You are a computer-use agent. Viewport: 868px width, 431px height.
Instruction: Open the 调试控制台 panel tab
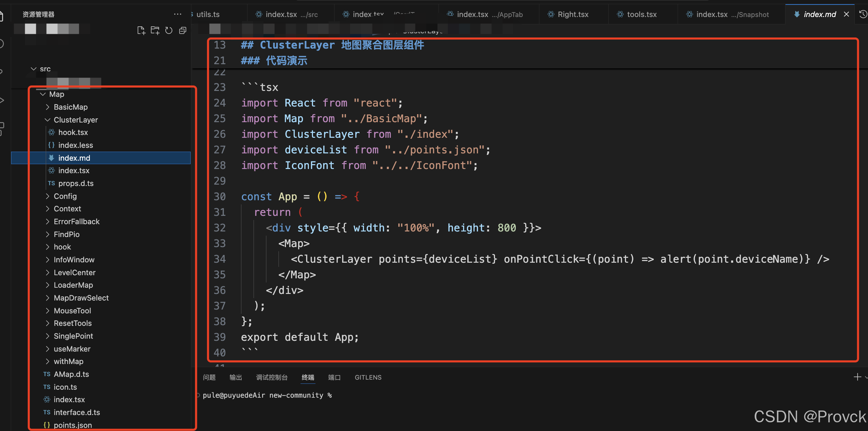click(x=272, y=378)
